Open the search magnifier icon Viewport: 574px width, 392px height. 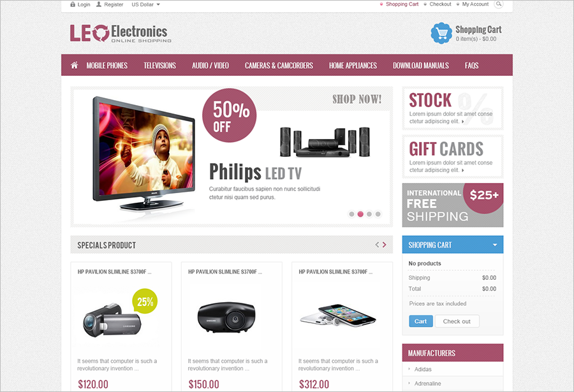tap(498, 4)
